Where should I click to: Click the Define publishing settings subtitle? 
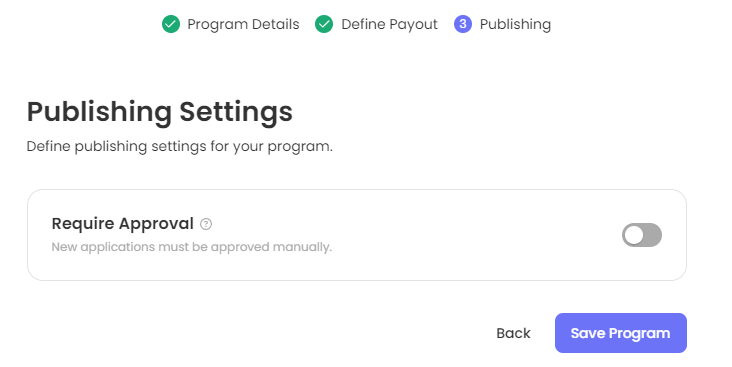coord(180,147)
